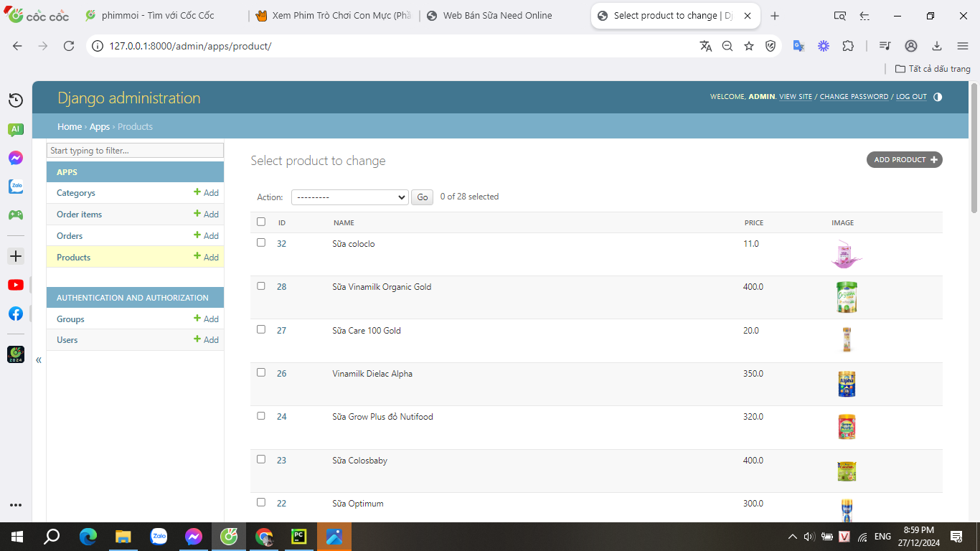Click the page vertical scrollbar

(x=974, y=149)
